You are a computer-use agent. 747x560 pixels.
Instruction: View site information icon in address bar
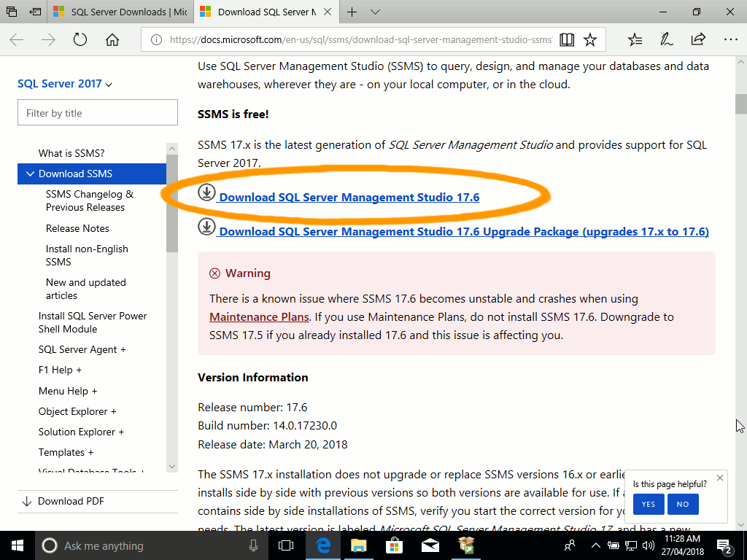tap(156, 39)
